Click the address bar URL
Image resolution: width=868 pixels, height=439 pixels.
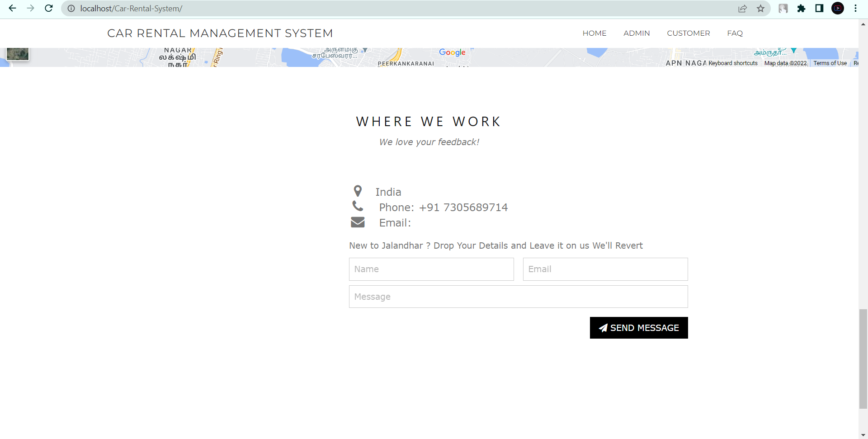[131, 9]
